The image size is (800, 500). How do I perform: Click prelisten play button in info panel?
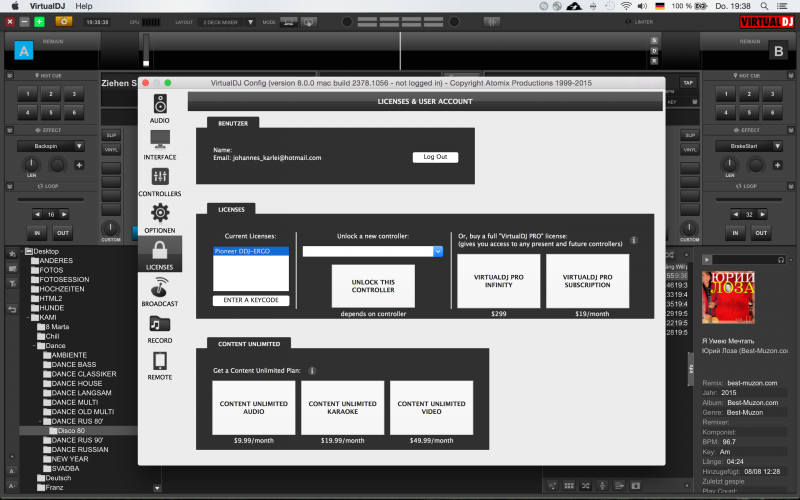point(707,260)
